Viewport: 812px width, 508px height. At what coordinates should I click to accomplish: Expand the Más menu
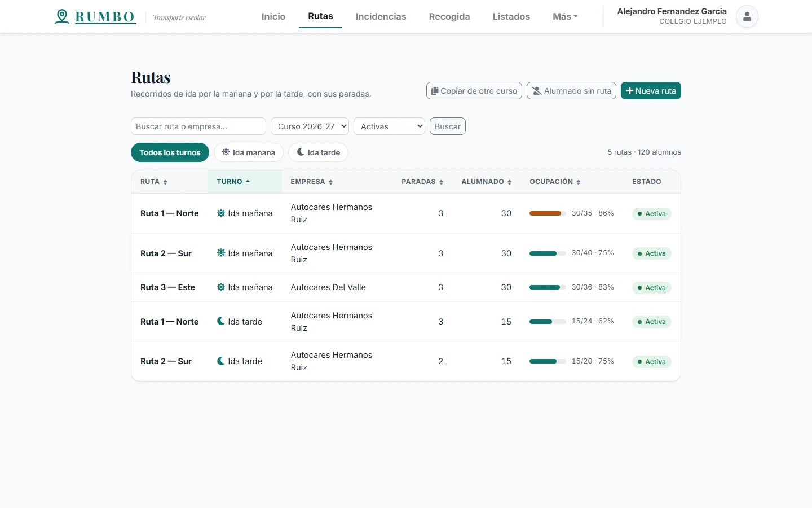(x=565, y=16)
